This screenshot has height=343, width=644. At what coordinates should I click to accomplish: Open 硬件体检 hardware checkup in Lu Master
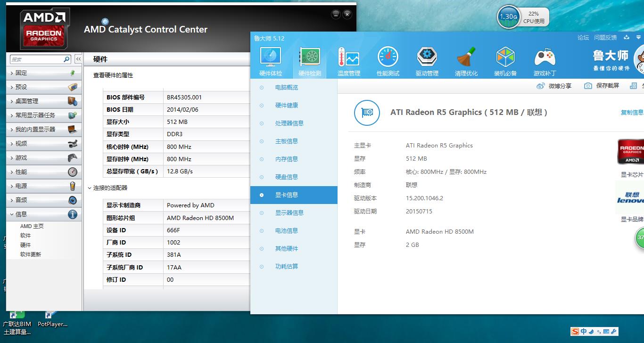click(271, 62)
